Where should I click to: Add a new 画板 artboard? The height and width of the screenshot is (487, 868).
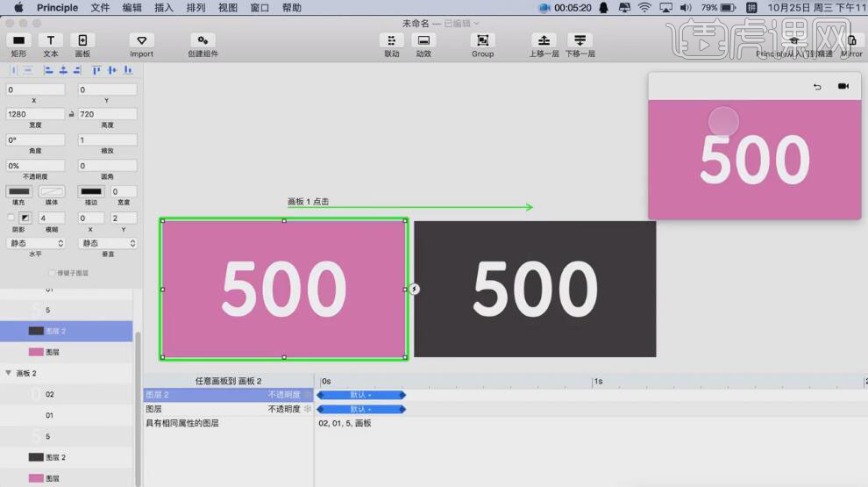82,40
